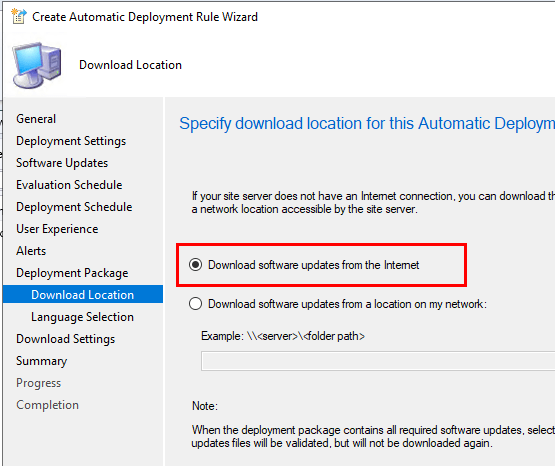Go to Download Settings page
This screenshot has height=466, width=555.
(x=65, y=339)
